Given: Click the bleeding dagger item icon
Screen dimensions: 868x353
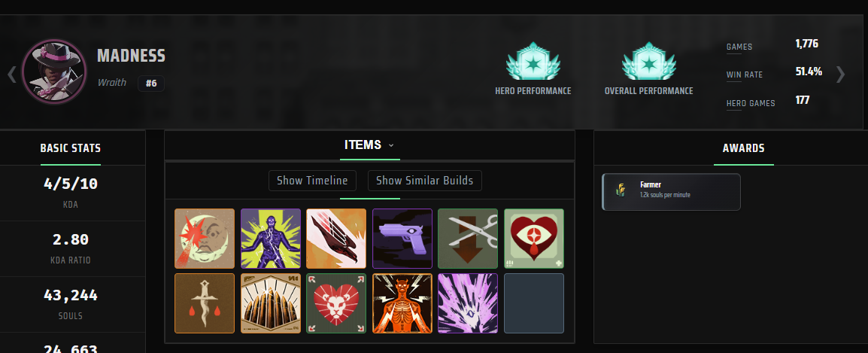Looking at the screenshot, I should [x=205, y=303].
